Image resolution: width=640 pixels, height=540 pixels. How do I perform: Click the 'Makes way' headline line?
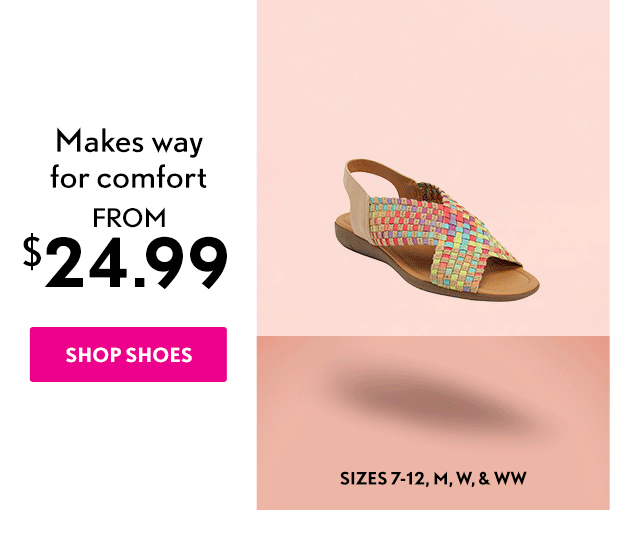129,142
